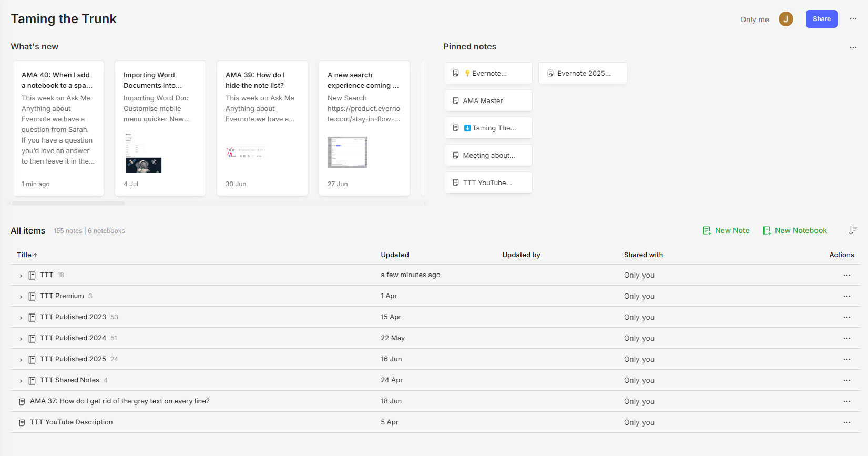Screen dimensions: 868x456
Task: Open the pinned Evernote... lightbulb note
Action: coord(488,73)
